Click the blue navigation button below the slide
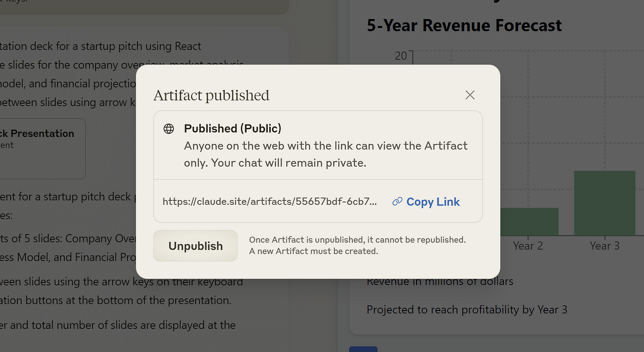The height and width of the screenshot is (352, 644). coord(363,349)
